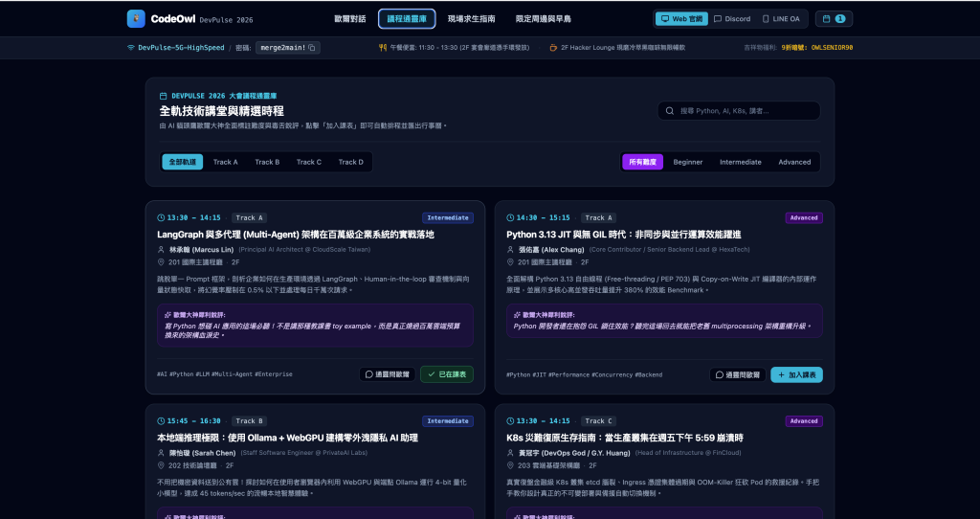Open the 議程通靈庫 nav tab
Screen dimensions: 980x519
pyautogui.click(x=407, y=19)
